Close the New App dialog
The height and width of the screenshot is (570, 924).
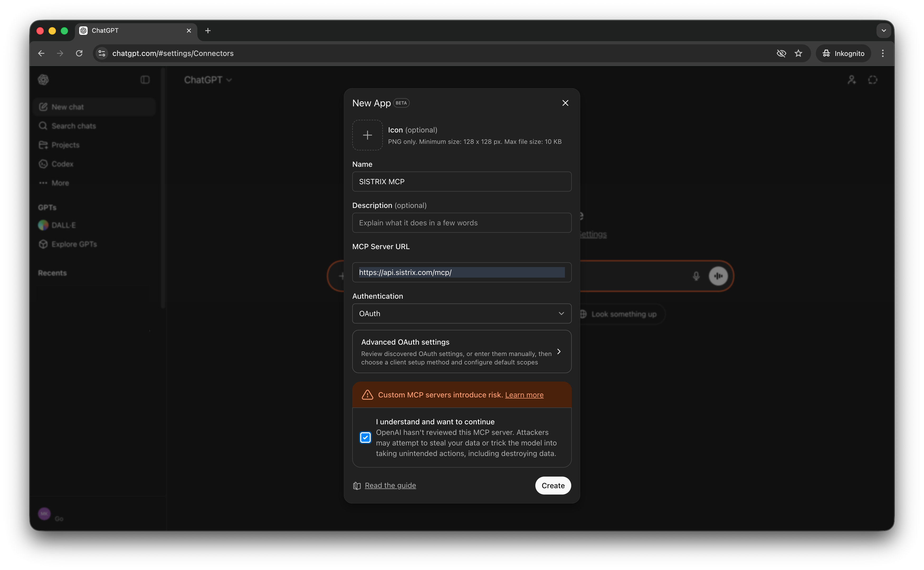[565, 103]
